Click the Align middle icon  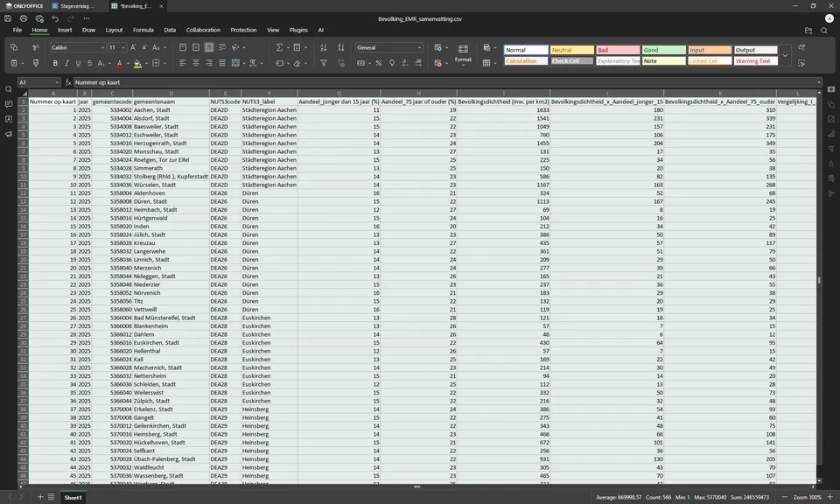pos(196,47)
